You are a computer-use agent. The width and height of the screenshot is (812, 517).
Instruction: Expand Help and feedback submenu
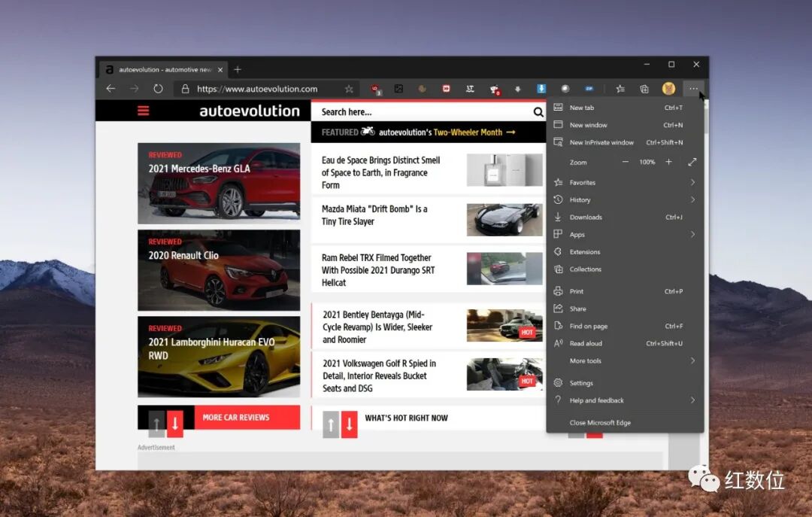click(x=625, y=400)
